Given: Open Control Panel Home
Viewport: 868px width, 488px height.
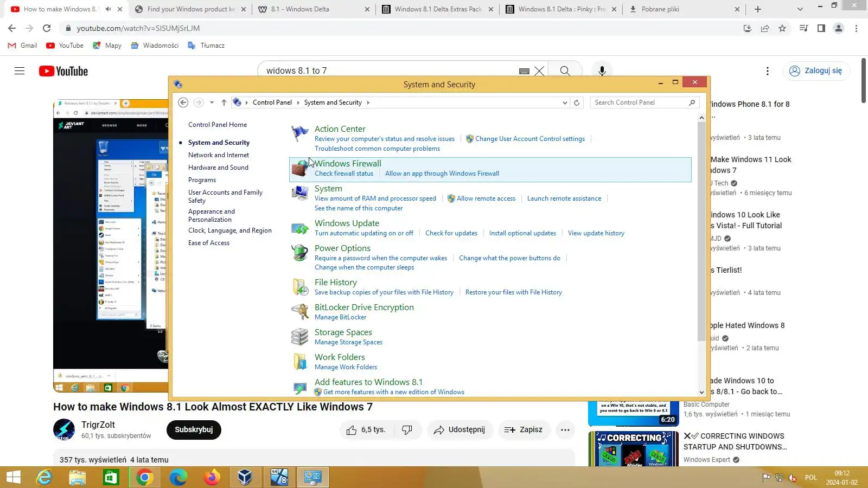Looking at the screenshot, I should (x=218, y=125).
